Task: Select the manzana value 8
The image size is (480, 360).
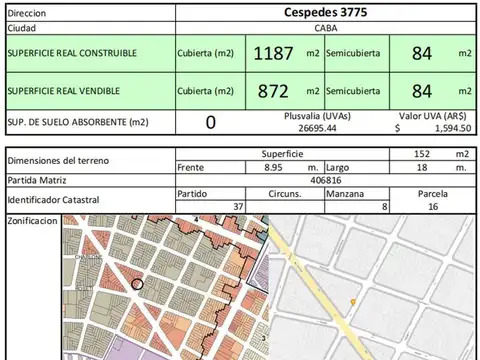Action: pos(384,207)
